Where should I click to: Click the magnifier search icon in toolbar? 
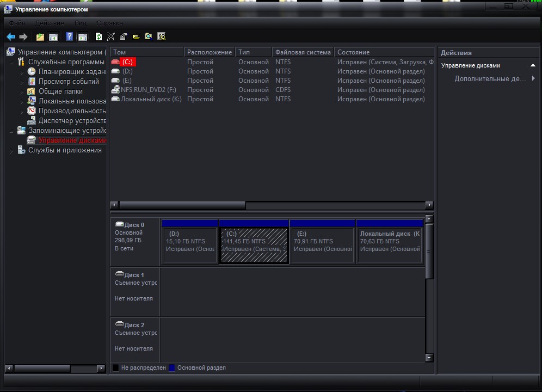pos(148,36)
